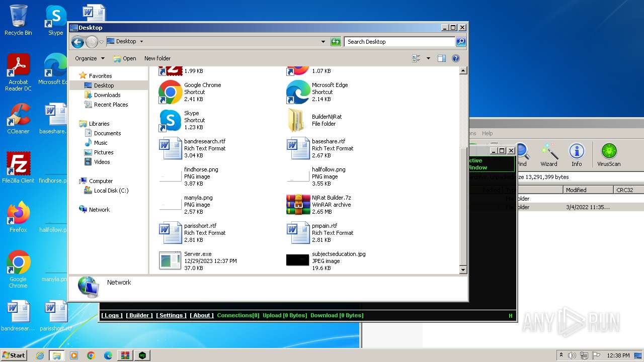
Task: Click the search magnifier in the Search Desktop box
Action: tap(460, 42)
